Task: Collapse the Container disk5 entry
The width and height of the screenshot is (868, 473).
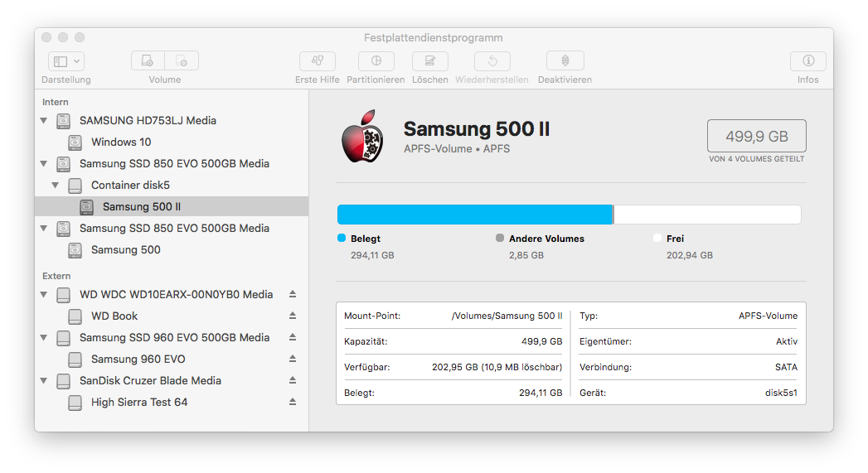Action: (x=56, y=186)
